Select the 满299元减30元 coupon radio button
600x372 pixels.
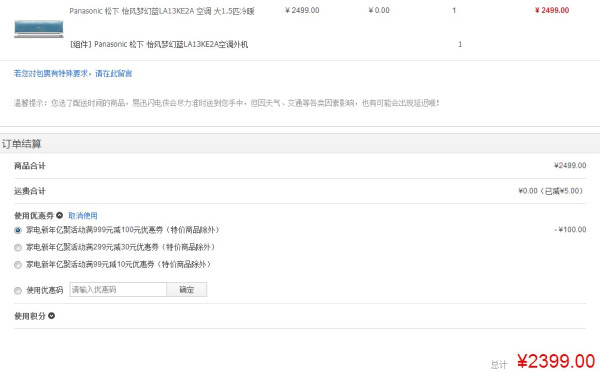point(18,248)
